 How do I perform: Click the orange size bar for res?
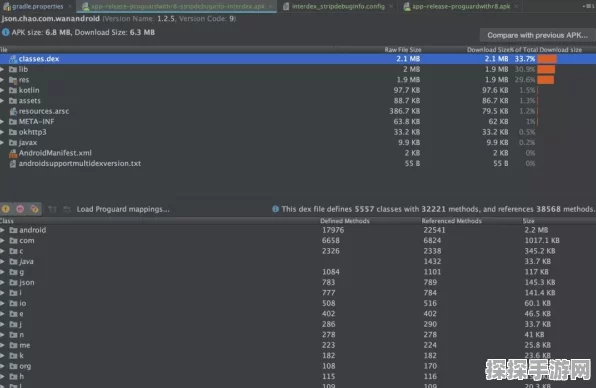tap(546, 80)
